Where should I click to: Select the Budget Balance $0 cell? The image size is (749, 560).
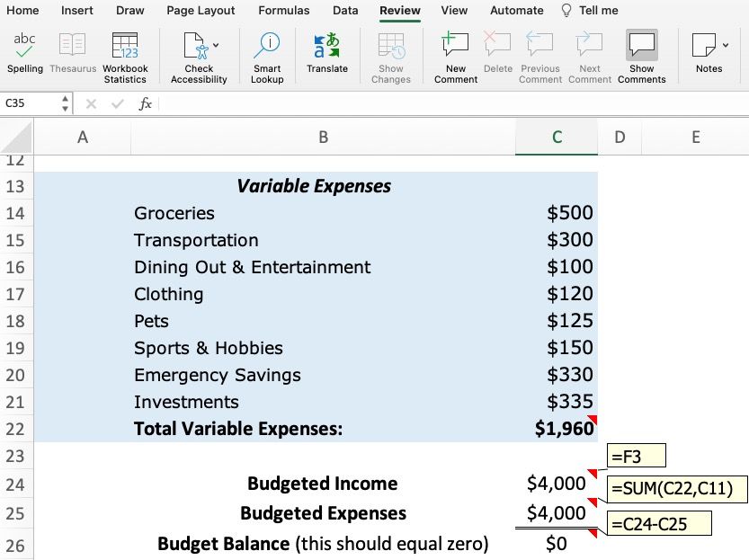pos(557,544)
